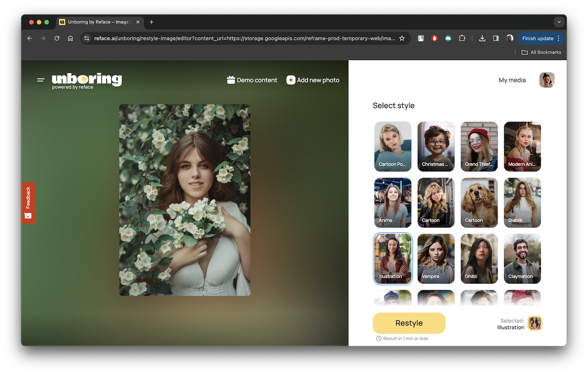
Task: Click the Restyle button
Action: tap(409, 323)
